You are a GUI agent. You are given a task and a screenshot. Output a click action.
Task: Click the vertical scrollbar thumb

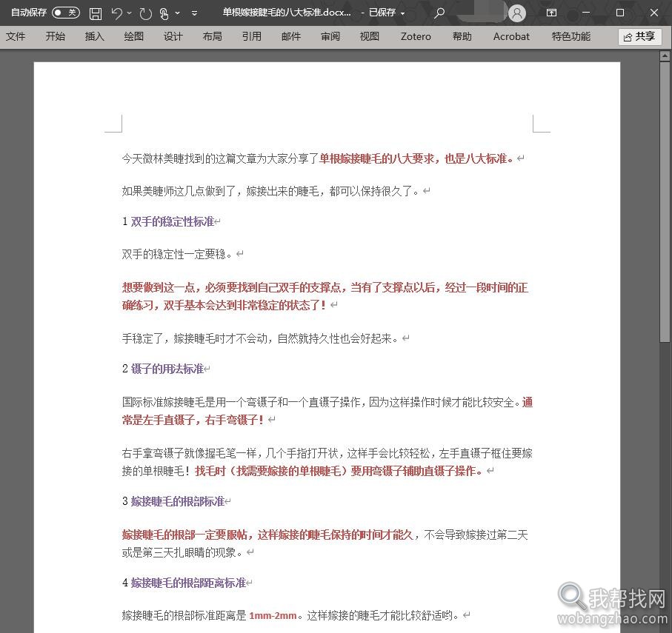pyautogui.click(x=665, y=201)
